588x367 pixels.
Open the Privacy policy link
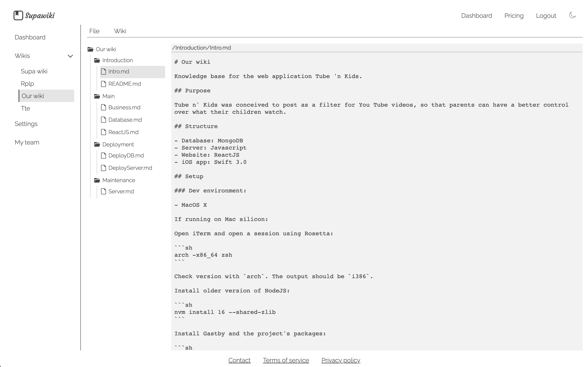pyautogui.click(x=341, y=360)
